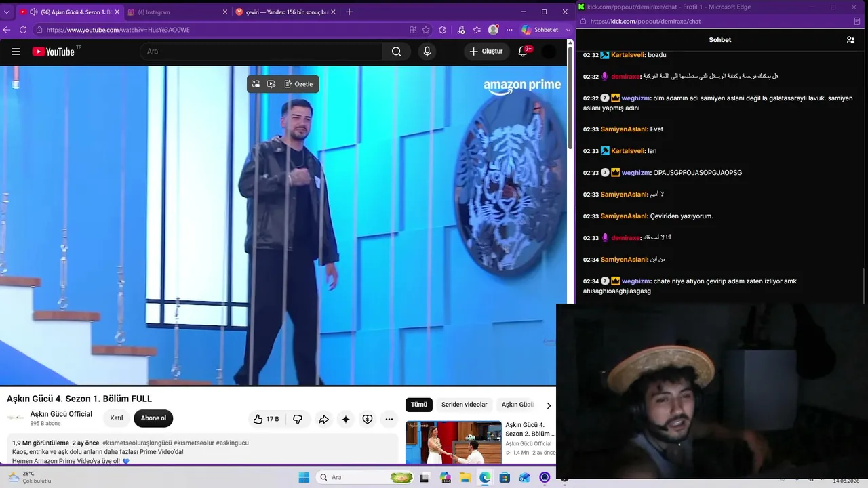Click the #kismetseolur hashtag

coord(195,443)
